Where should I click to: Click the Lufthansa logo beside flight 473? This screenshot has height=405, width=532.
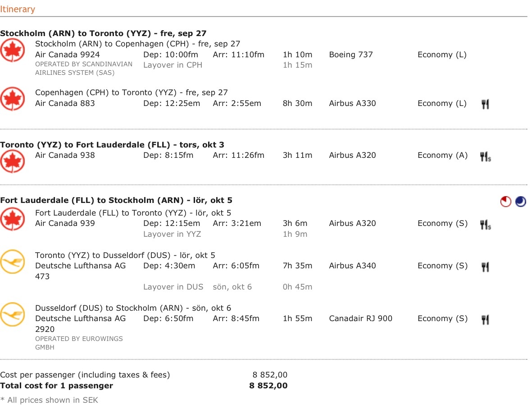pos(13,262)
